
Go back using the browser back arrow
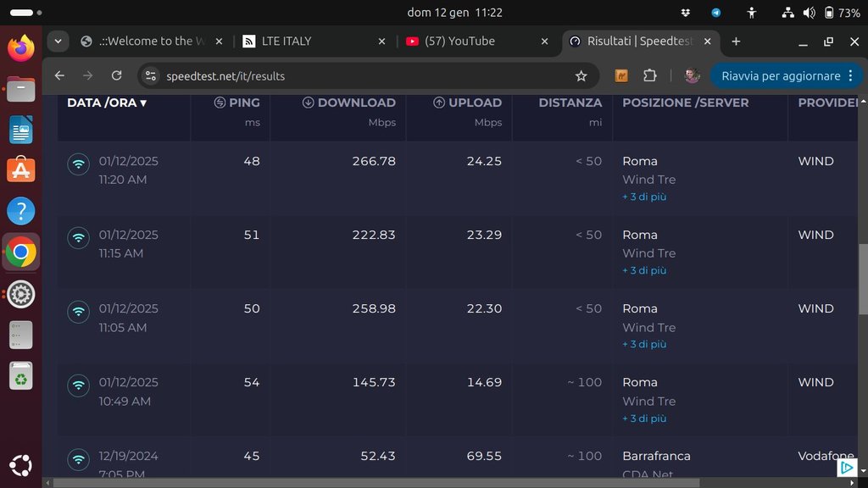[59, 76]
